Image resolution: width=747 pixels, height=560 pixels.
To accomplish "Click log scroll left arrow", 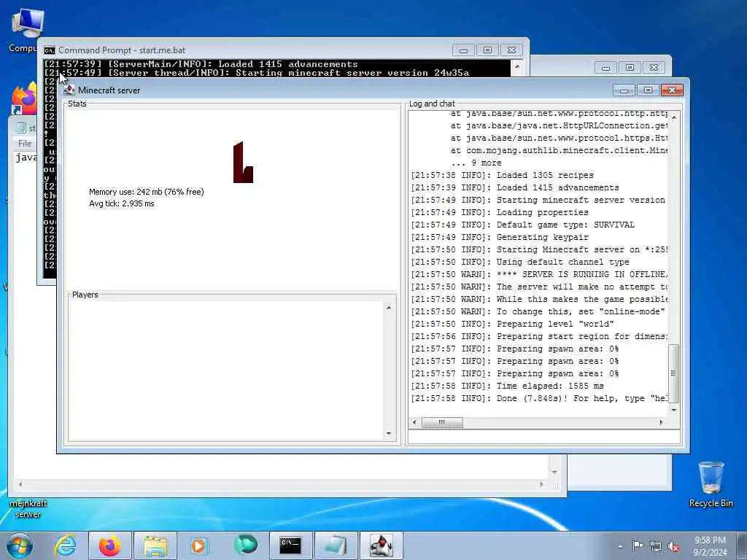I will pyautogui.click(x=414, y=422).
